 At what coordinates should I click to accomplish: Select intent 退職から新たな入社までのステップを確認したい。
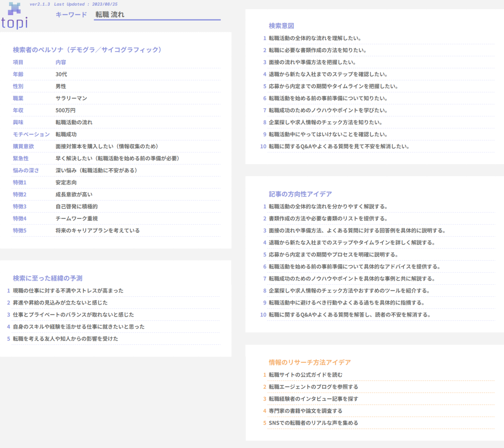tap(328, 74)
